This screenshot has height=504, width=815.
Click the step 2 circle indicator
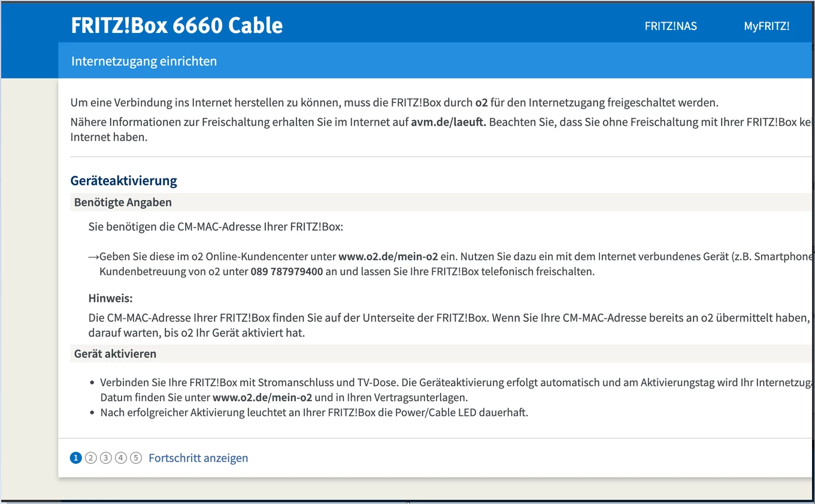click(x=90, y=458)
